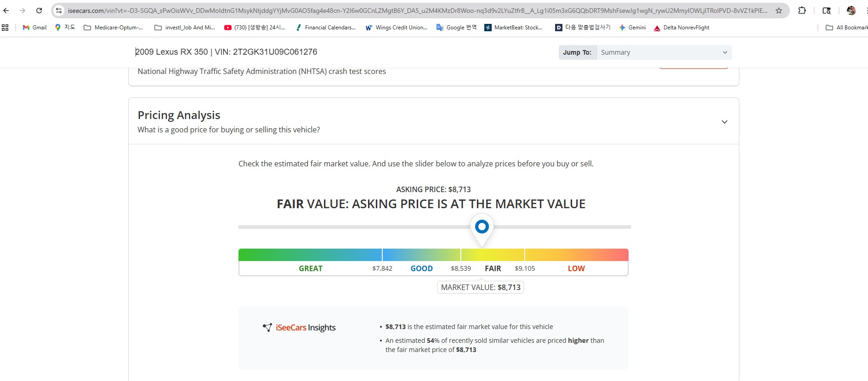Open the Delta NonrevFlight bookmark
Image resolution: width=868 pixels, height=381 pixels.
coord(681,28)
